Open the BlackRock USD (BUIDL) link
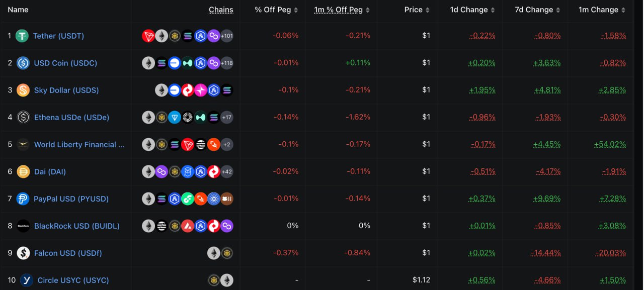The width and height of the screenshot is (644, 290). (x=76, y=226)
